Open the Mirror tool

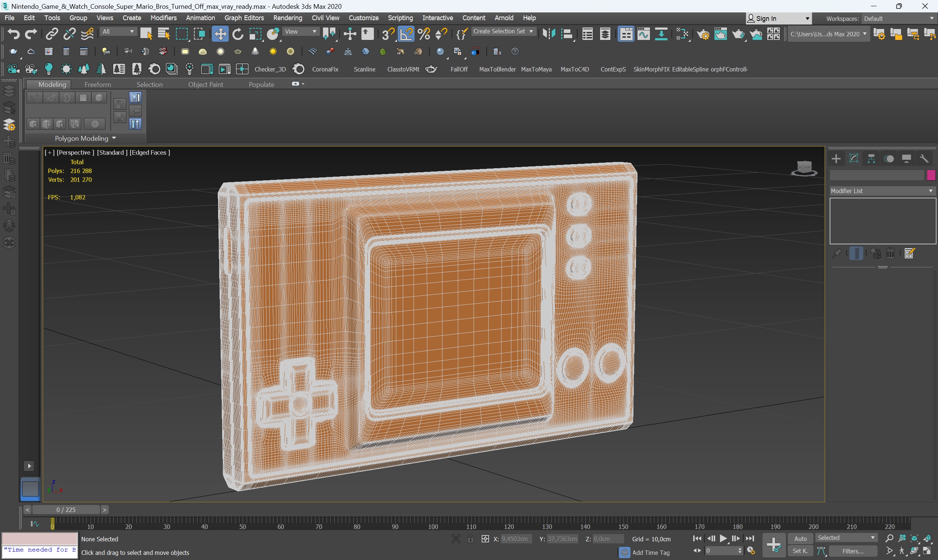(x=549, y=34)
